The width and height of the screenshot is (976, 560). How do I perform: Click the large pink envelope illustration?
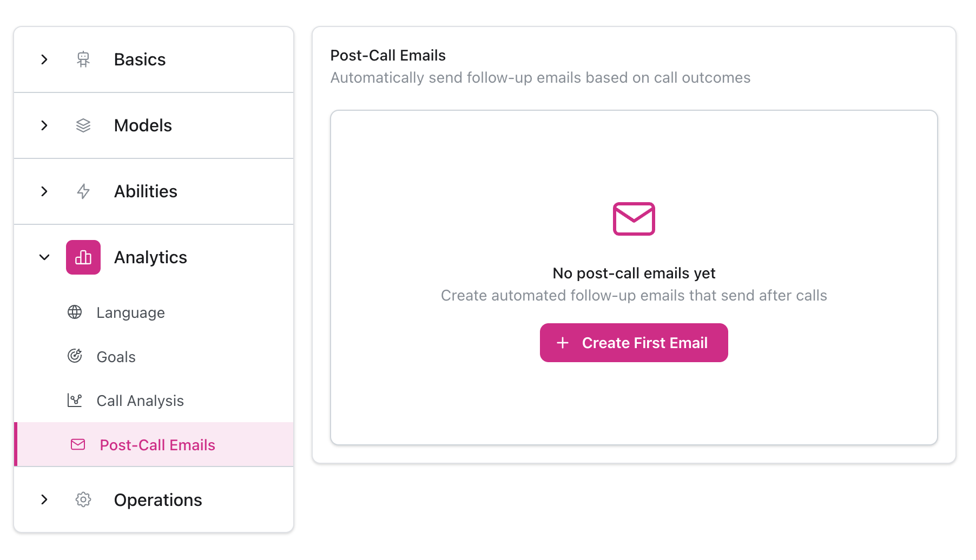pos(634,218)
